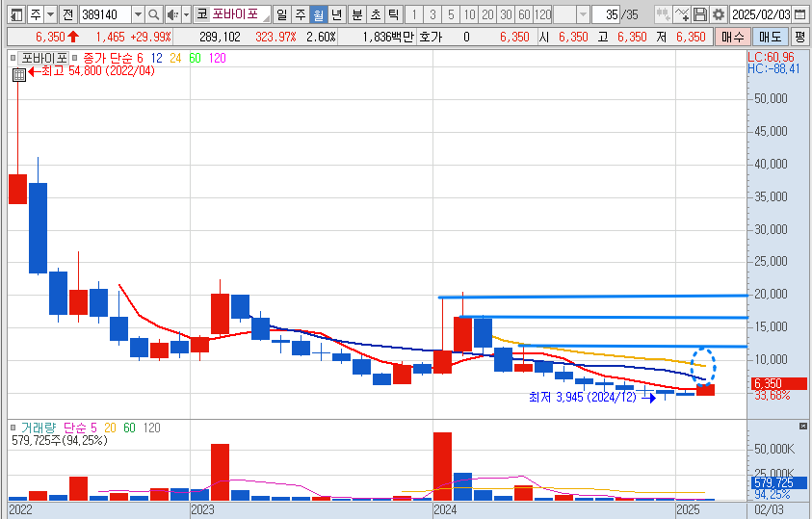812x519 pixels.
Task: Click the +29.99% change rate value
Action: click(150, 37)
